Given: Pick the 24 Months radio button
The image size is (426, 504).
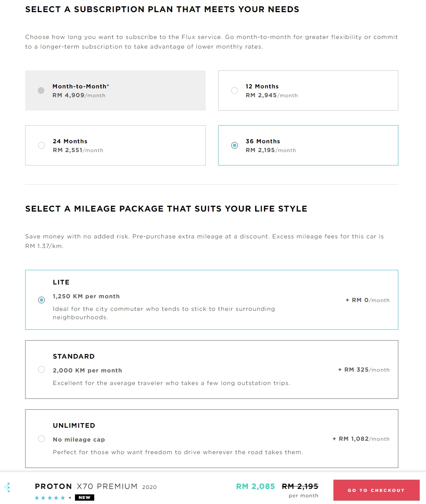Looking at the screenshot, I should (x=41, y=145).
